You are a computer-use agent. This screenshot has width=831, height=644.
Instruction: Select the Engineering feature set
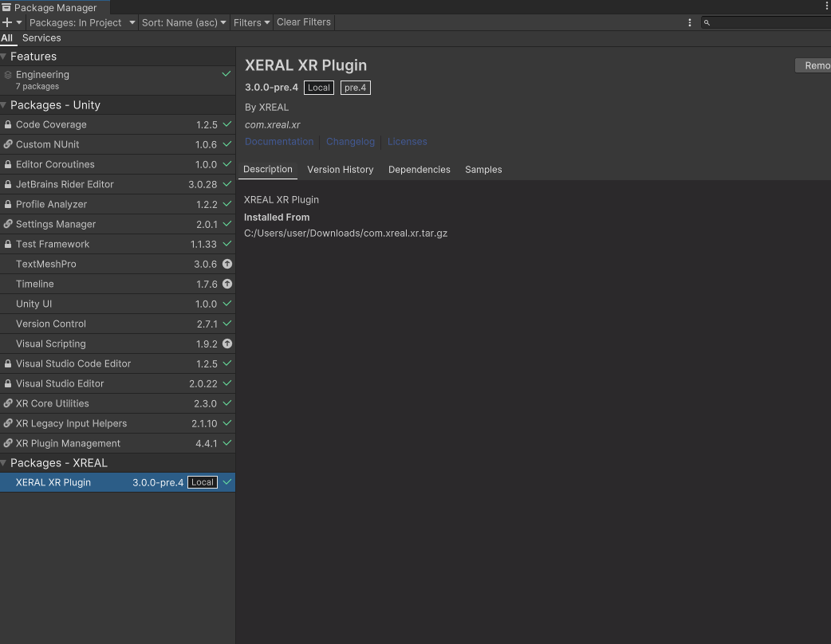click(x=118, y=80)
